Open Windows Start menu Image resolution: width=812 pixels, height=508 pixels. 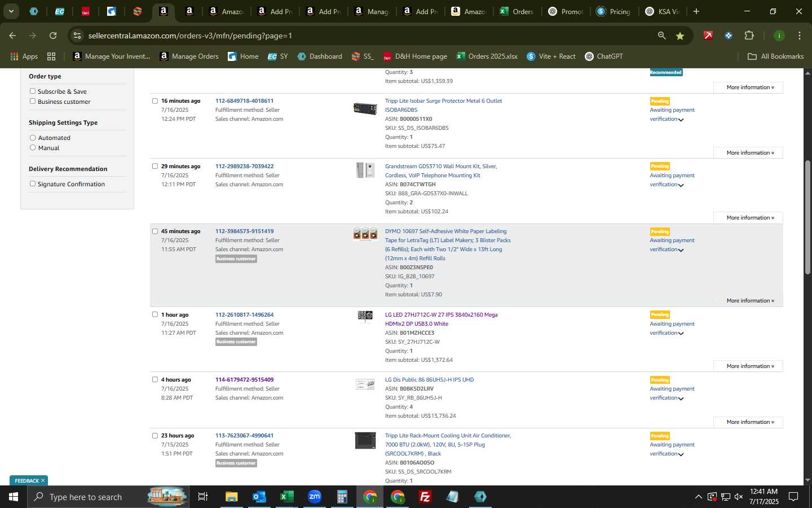tap(14, 497)
